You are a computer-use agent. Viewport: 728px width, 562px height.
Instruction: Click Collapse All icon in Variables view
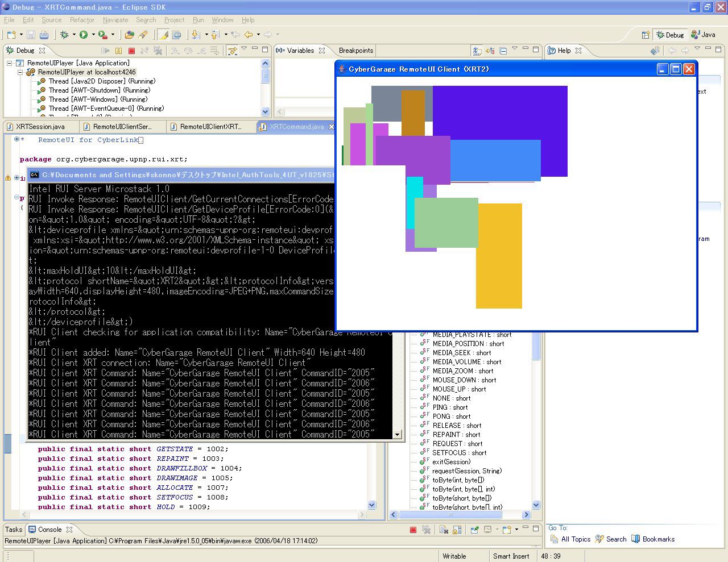click(503, 51)
